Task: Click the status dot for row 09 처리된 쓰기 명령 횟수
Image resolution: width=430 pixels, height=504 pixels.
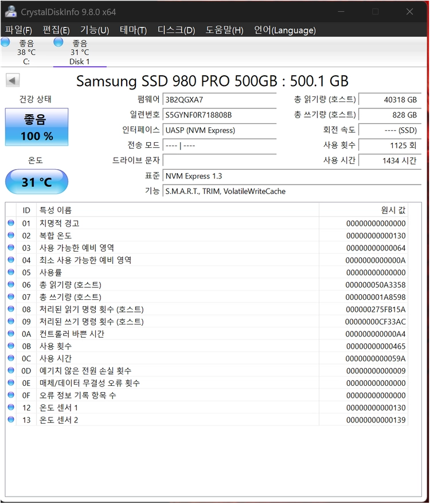Action: point(11,321)
